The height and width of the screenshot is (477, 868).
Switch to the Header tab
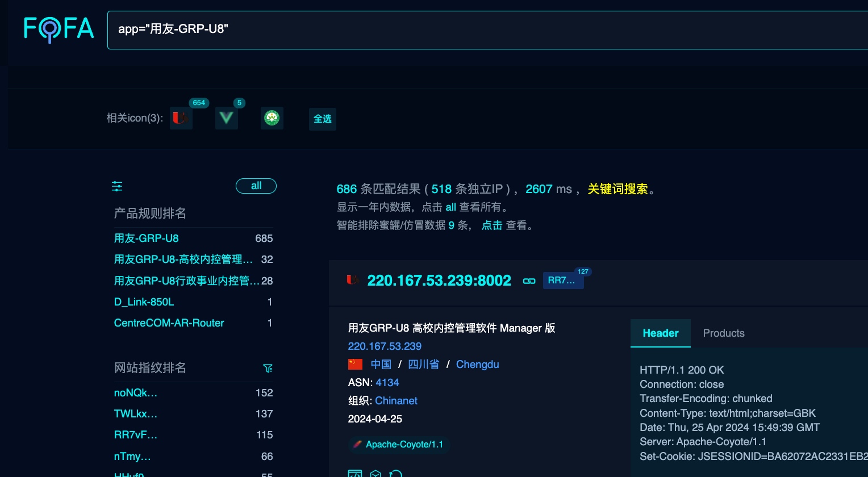coord(660,333)
